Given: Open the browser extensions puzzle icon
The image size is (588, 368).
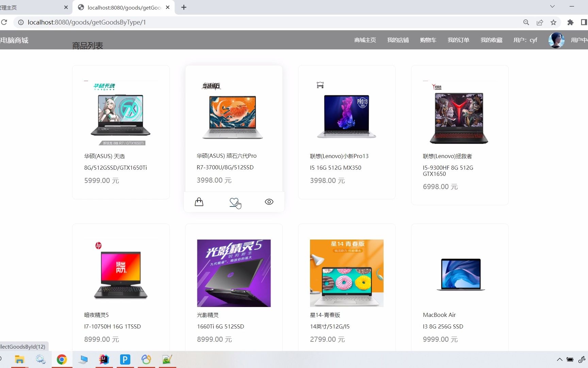Looking at the screenshot, I should 570,22.
